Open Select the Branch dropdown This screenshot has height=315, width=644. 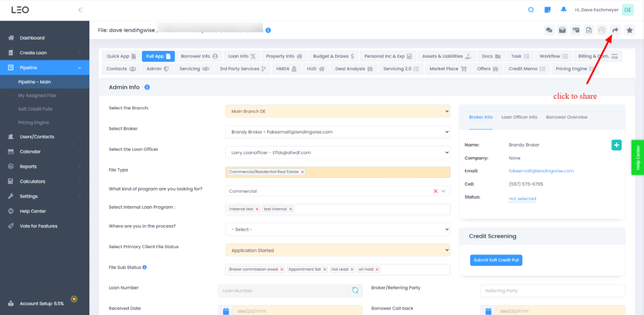pos(338,111)
